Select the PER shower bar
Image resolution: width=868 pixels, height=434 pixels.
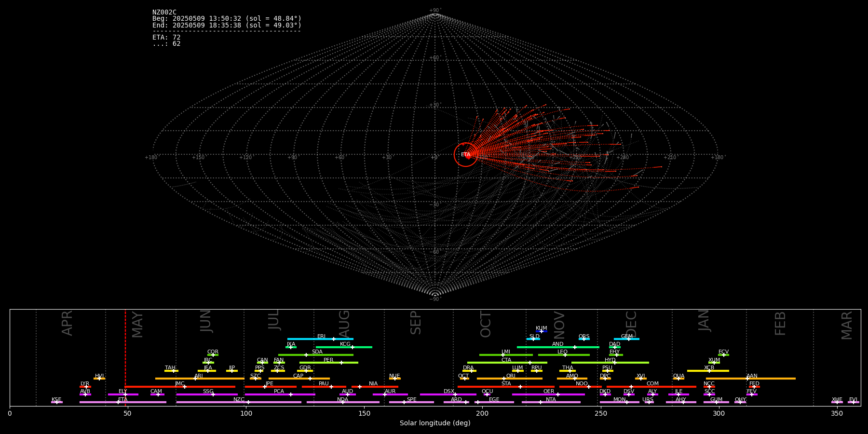point(329,363)
